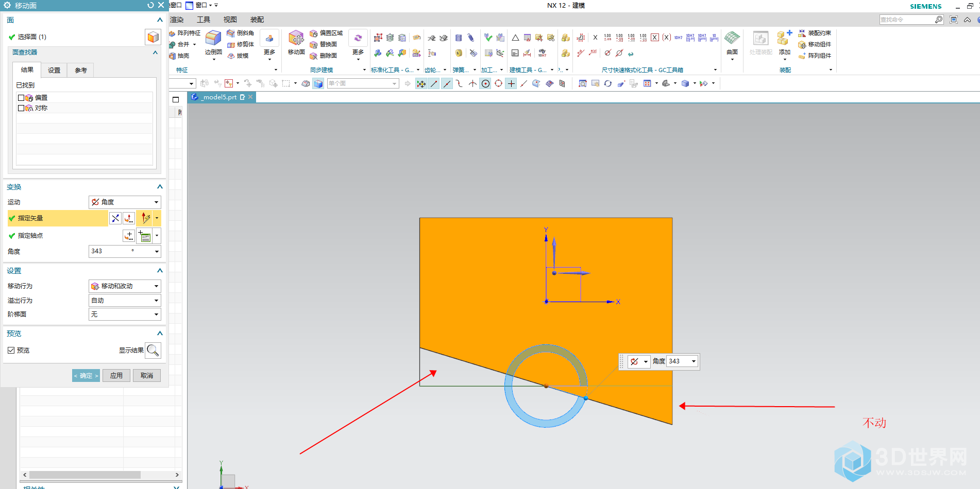980x489 pixels.
Task: Click the 装配约束 assembly constraints tool
Action: pyautogui.click(x=815, y=33)
